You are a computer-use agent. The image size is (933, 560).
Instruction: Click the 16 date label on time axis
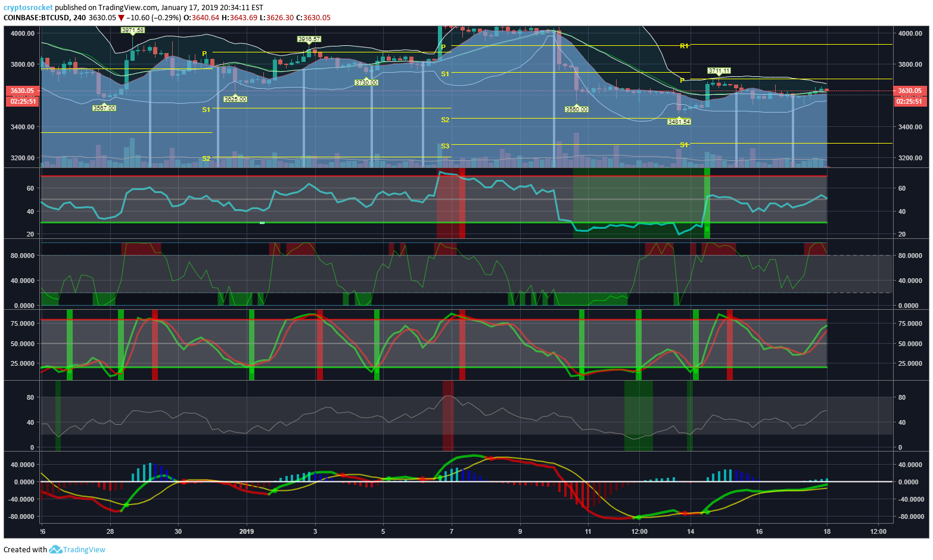[759, 531]
